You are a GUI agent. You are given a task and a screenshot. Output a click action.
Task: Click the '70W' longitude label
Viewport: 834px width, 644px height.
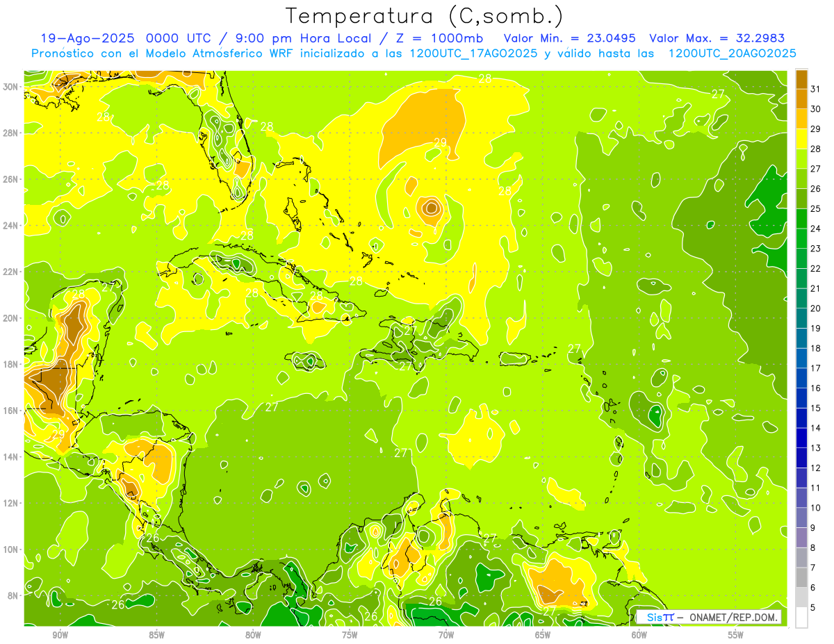point(446,635)
